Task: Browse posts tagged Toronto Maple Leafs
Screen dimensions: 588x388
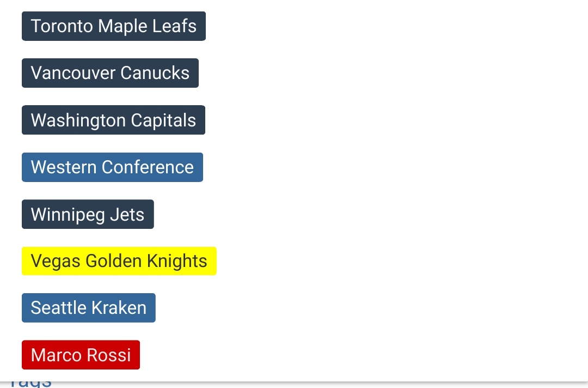Action: pyautogui.click(x=113, y=26)
